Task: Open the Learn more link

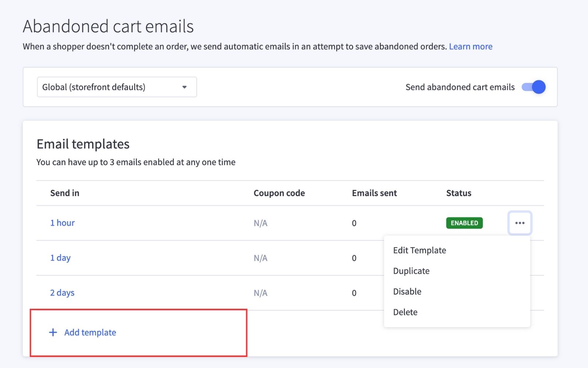Action: [x=470, y=46]
